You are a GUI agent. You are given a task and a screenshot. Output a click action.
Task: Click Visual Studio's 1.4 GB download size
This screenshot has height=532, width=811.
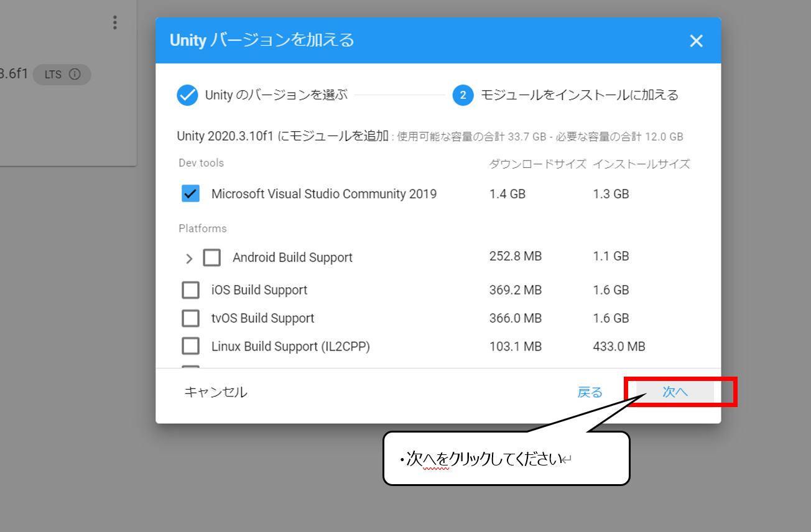click(507, 194)
